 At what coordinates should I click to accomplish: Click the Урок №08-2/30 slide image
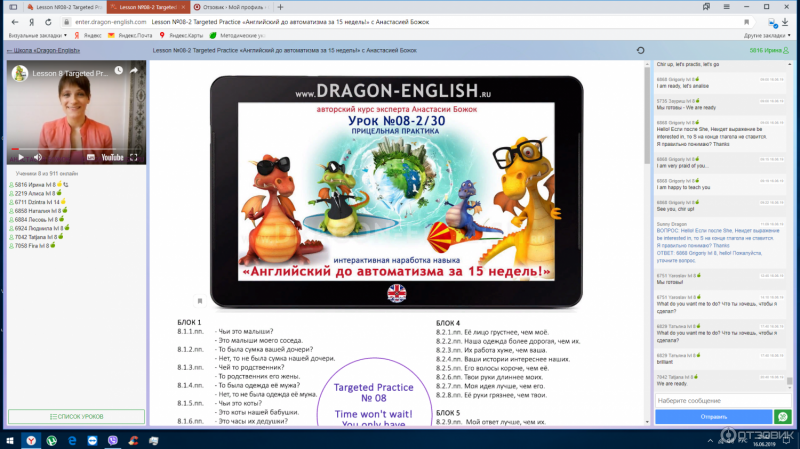396,191
